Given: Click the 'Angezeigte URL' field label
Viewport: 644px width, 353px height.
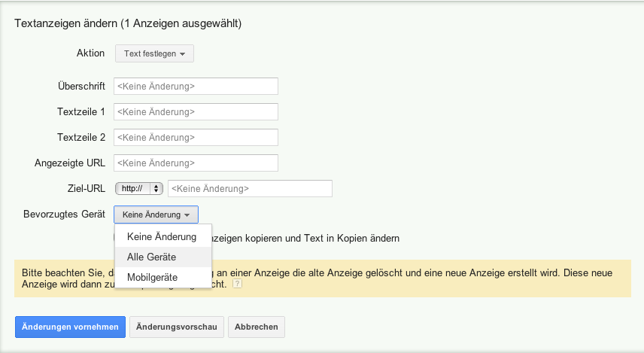Looking at the screenshot, I should click(x=69, y=163).
